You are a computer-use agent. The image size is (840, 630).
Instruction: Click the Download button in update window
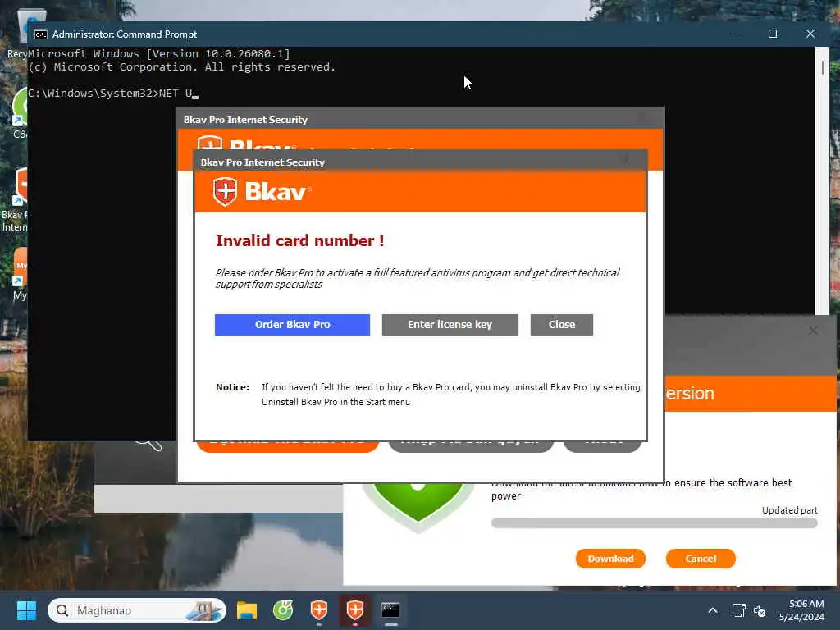click(610, 558)
